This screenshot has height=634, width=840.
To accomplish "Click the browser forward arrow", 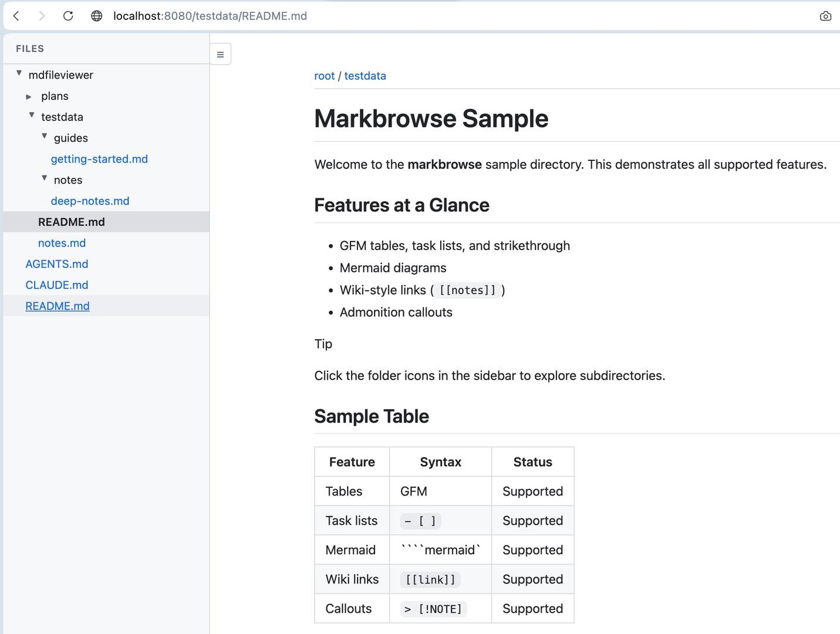I will click(x=42, y=16).
